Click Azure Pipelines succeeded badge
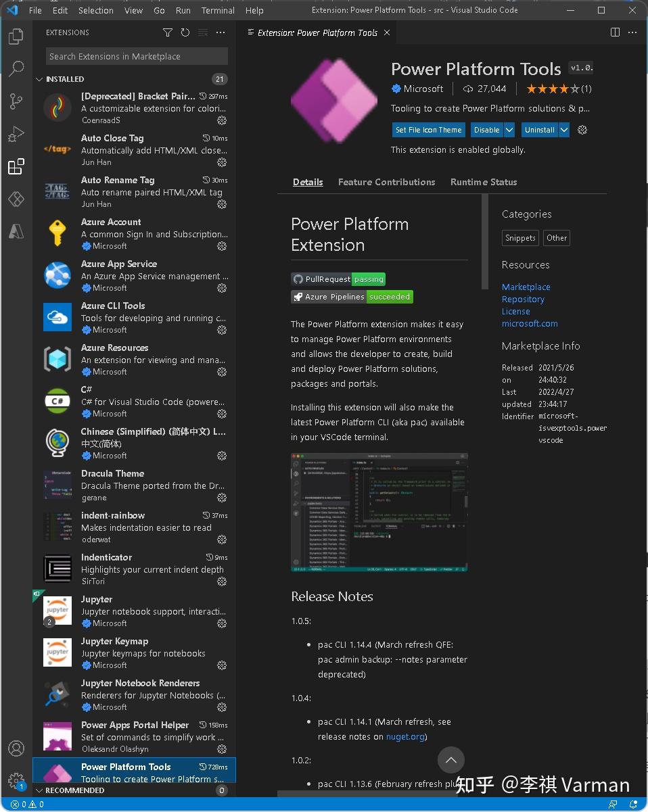The image size is (648, 812). pyautogui.click(x=352, y=297)
